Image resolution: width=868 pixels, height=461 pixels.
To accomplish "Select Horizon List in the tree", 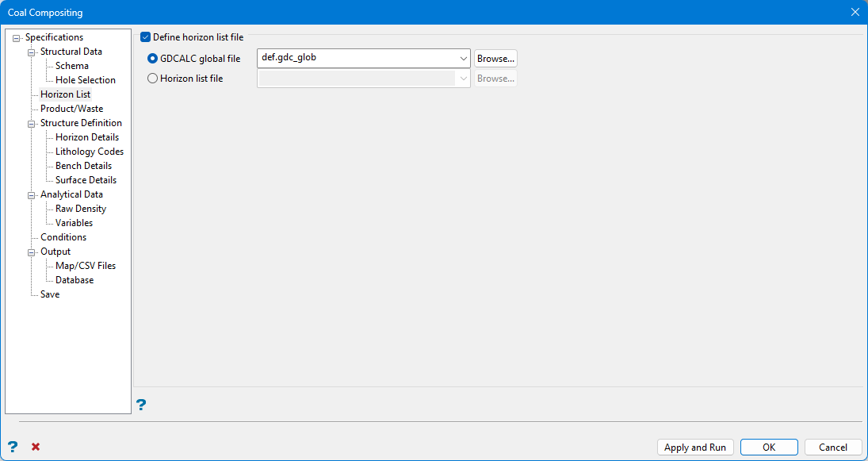I will 65,94.
